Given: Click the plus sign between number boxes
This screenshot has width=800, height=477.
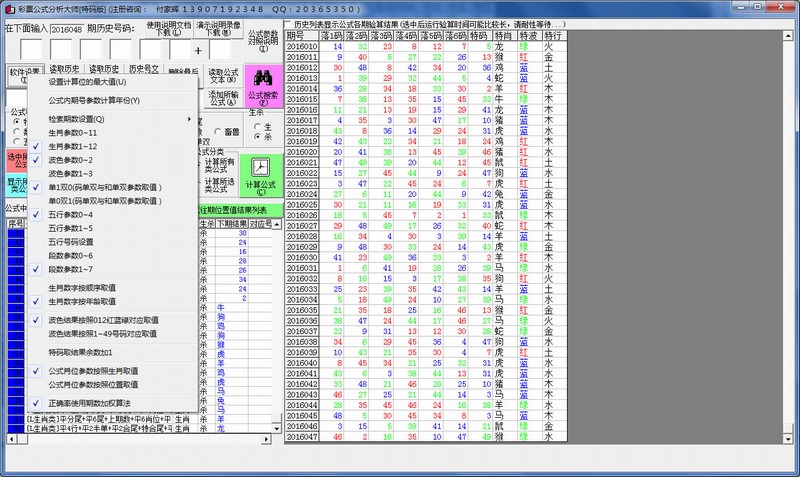Looking at the screenshot, I should tap(198, 50).
